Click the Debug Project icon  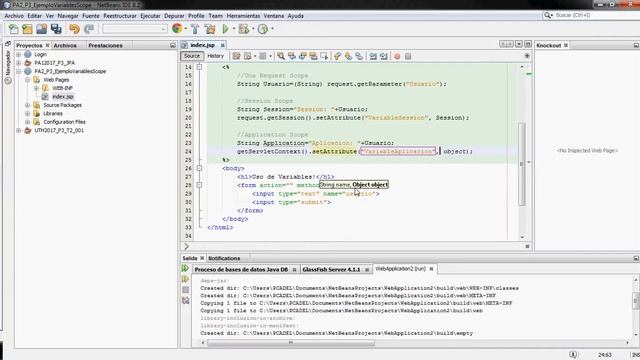[x=244, y=29]
